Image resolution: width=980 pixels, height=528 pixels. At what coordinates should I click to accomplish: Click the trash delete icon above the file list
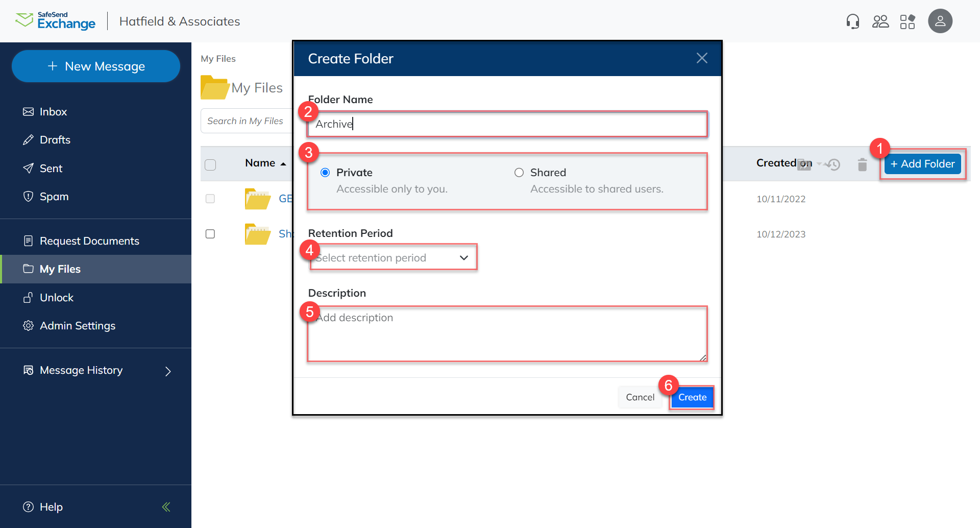pos(862,164)
